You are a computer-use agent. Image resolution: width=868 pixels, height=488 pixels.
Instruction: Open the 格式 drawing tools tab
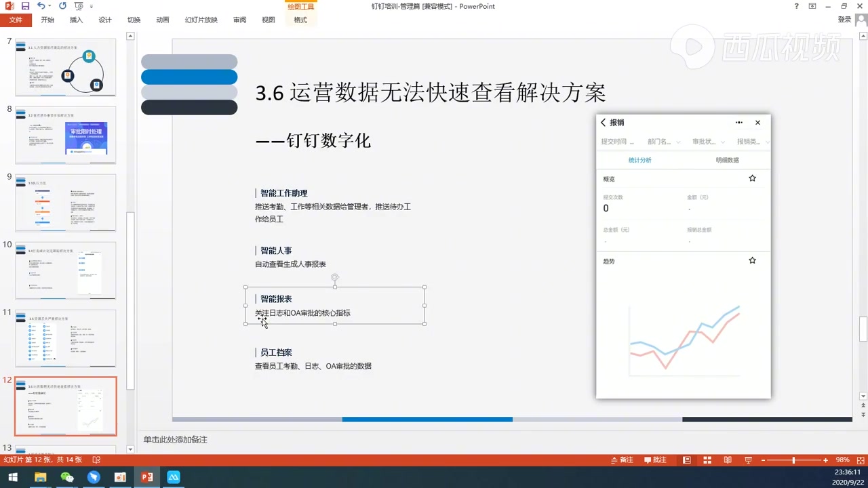tap(300, 20)
